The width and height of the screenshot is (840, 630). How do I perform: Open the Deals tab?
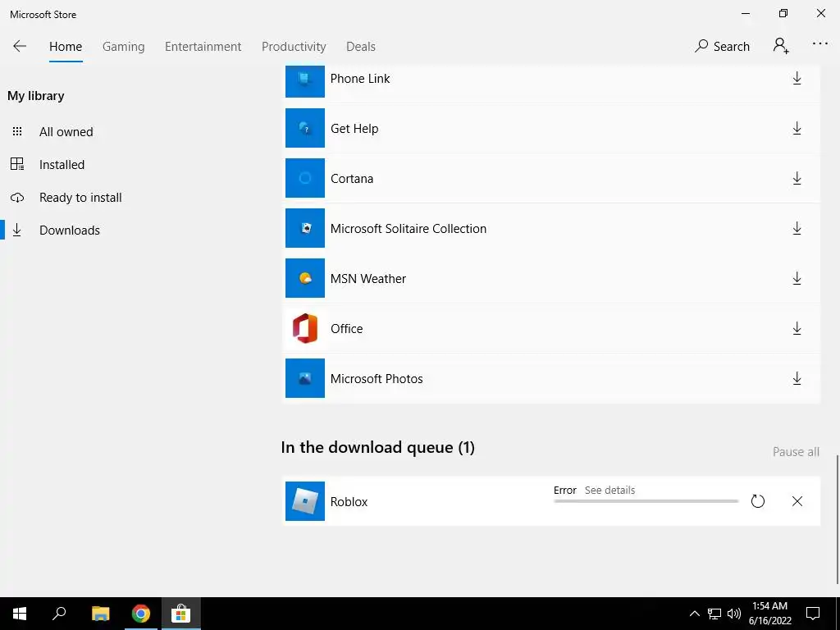pyautogui.click(x=361, y=47)
